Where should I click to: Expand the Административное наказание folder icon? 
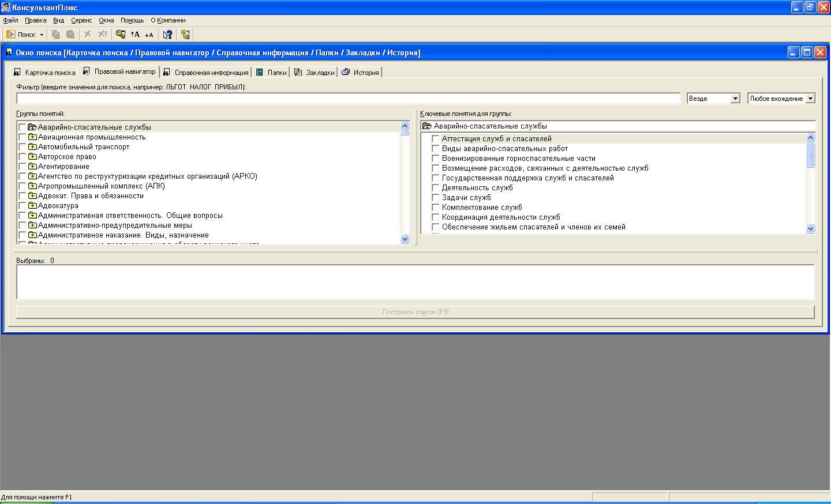point(33,235)
